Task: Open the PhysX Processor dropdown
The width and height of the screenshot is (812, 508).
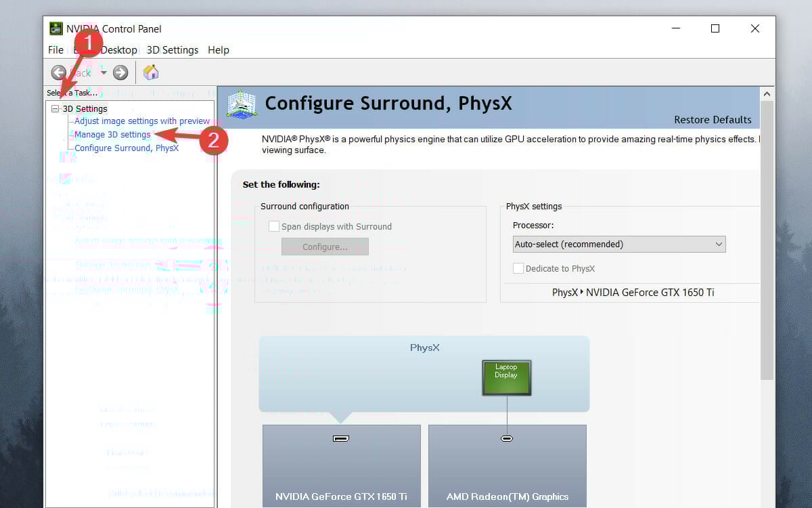Action: pos(618,244)
